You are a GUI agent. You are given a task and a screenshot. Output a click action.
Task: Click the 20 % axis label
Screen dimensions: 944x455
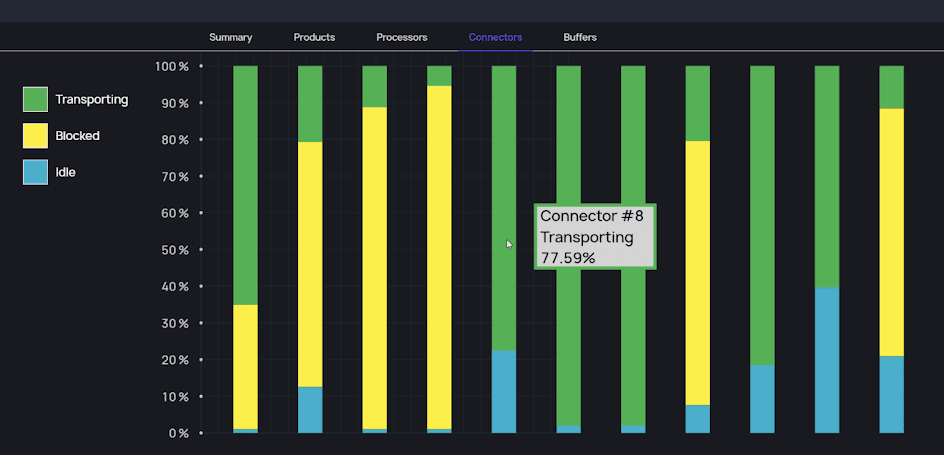(174, 360)
